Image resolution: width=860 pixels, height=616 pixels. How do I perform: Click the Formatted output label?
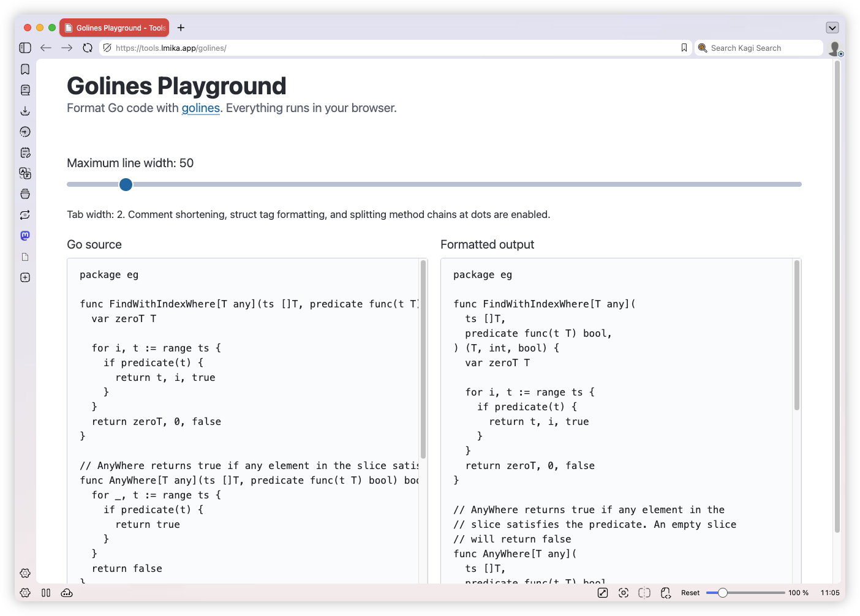[x=487, y=244]
